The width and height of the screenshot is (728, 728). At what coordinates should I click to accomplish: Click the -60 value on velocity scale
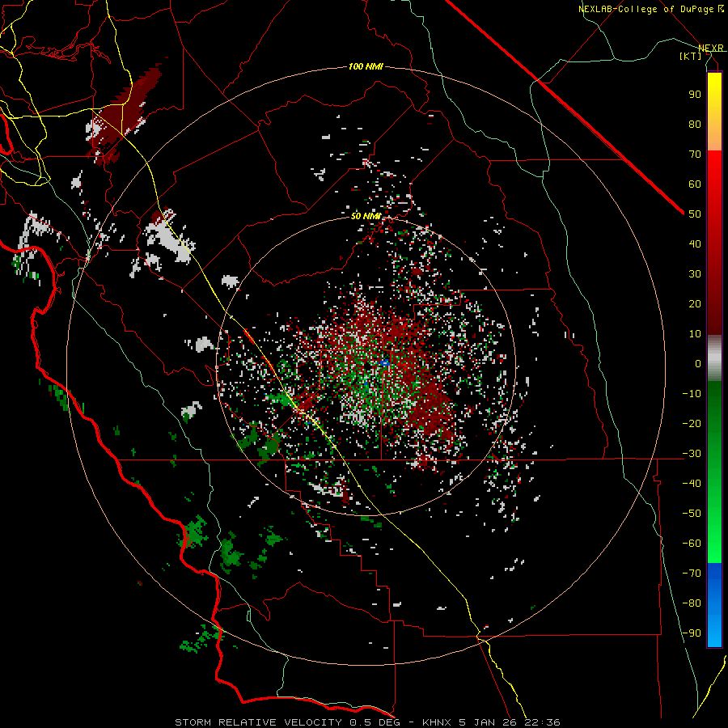[692, 544]
